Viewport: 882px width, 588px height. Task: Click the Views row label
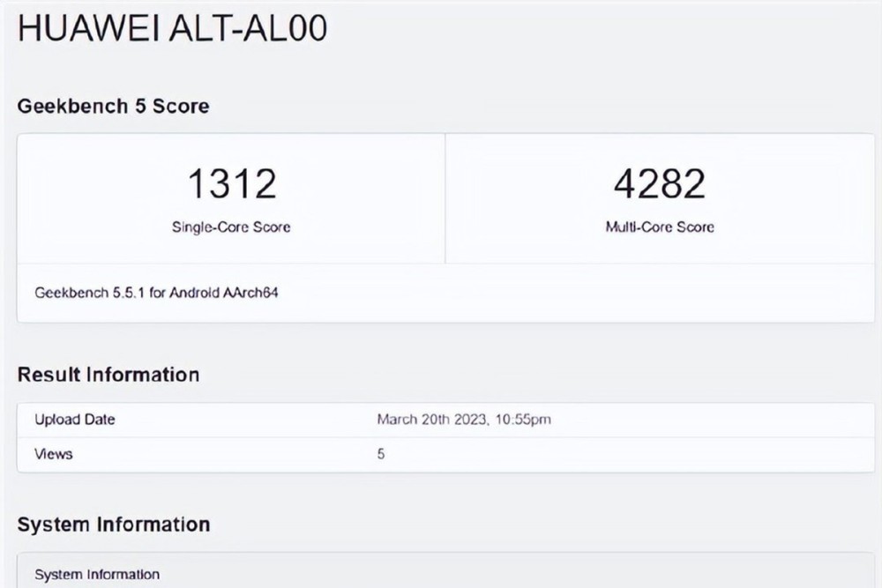(x=54, y=454)
